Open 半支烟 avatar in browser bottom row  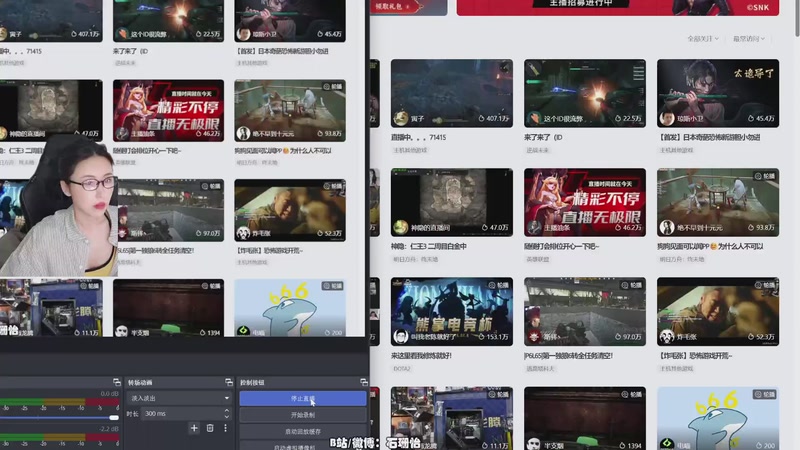pyautogui.click(x=534, y=444)
